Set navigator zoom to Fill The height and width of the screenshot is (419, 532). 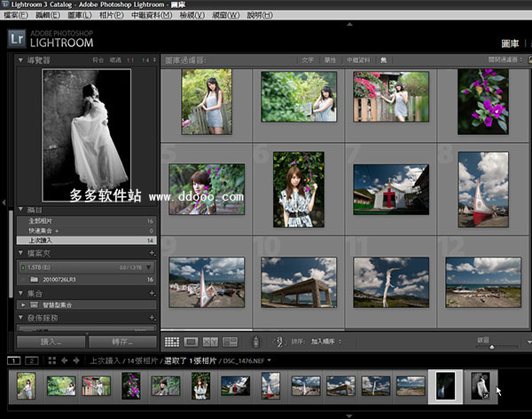point(115,60)
